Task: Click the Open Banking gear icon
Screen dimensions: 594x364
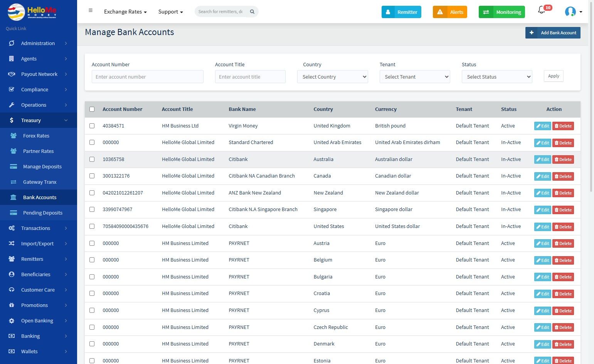Action: coord(12,320)
